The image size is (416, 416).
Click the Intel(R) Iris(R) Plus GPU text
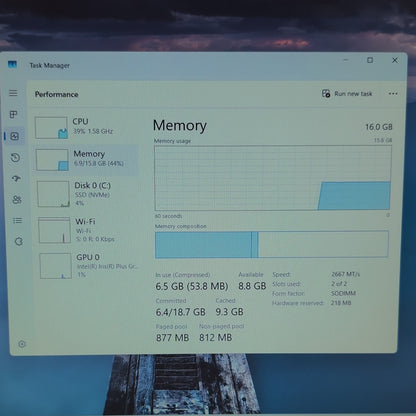click(107, 267)
